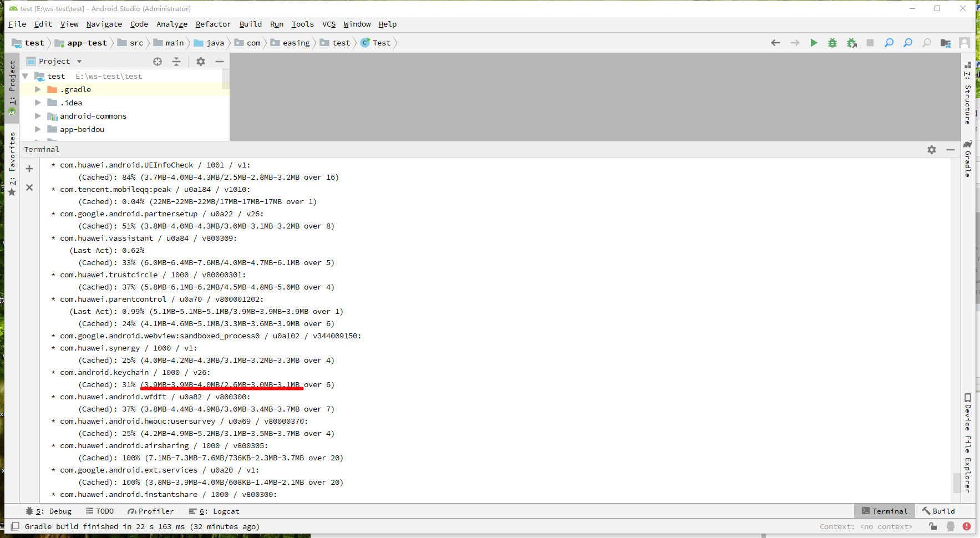Click the Context: <no context> status label
The image size is (980, 538).
click(866, 526)
